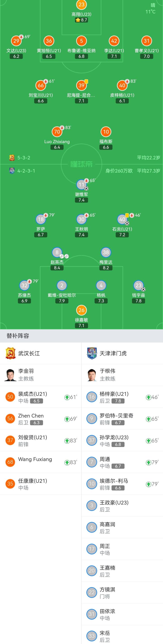Open substitute 裴成杰(U21) row
This screenshot has width=163, height=644.
tap(41, 397)
